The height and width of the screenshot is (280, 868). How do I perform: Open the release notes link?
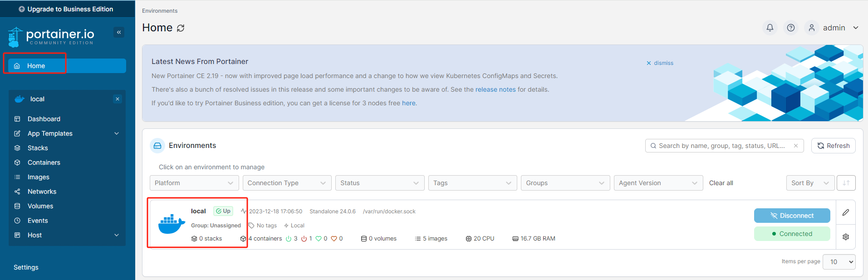pos(495,89)
